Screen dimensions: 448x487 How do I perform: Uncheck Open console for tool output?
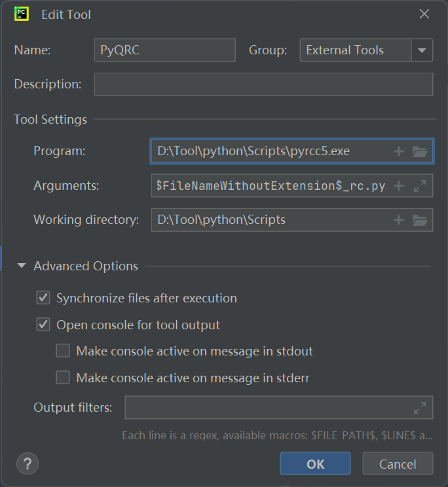pos(43,325)
